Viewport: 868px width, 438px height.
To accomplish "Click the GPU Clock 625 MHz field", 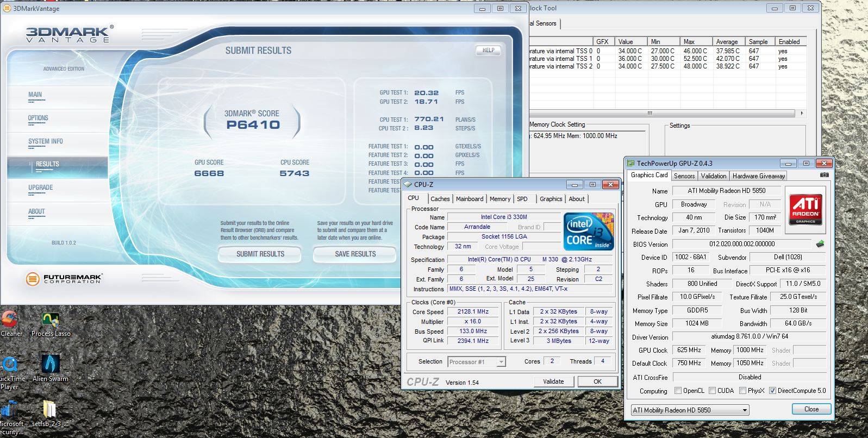I will click(690, 351).
